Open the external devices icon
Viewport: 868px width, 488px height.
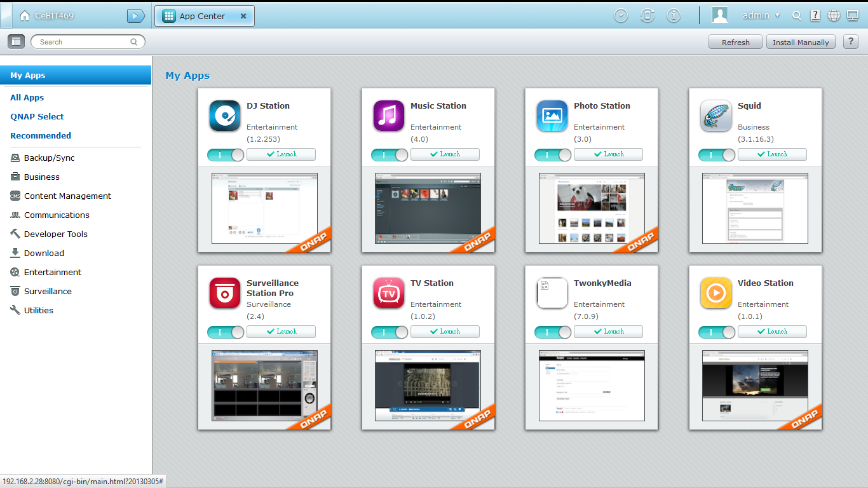tap(648, 16)
